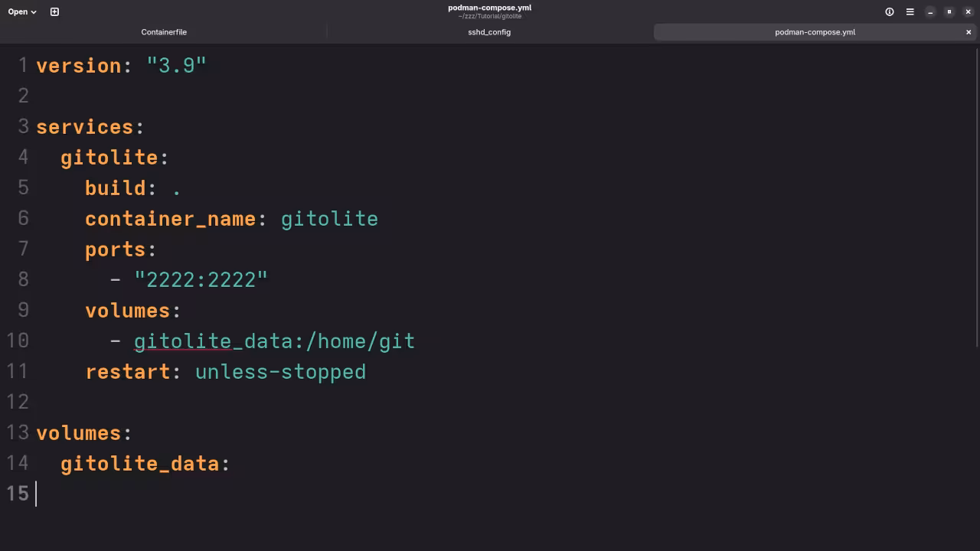The image size is (980, 551).
Task: Place cursor on underlined gitolite_data:/home/git text
Action: 274,341
